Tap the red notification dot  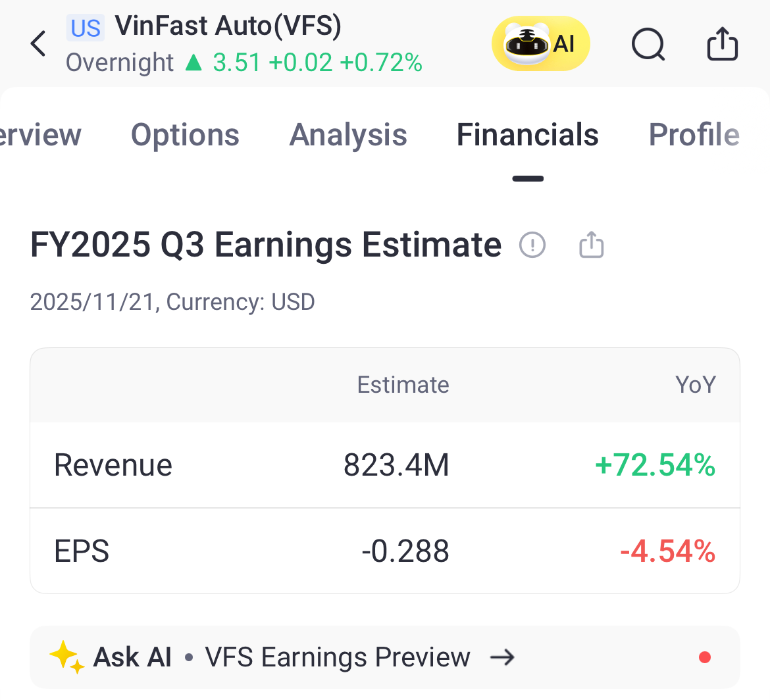coord(704,657)
